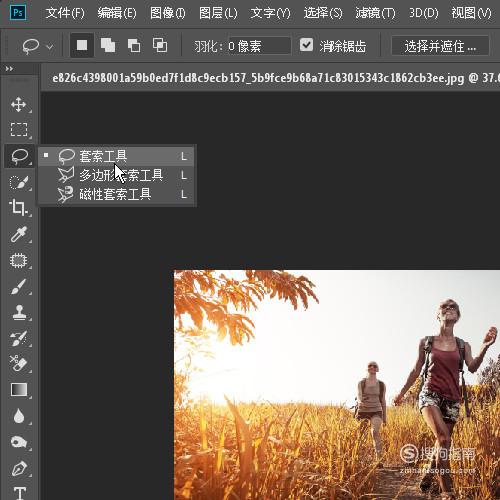
Task: Open the 文件(F) menu
Action: coord(65,13)
